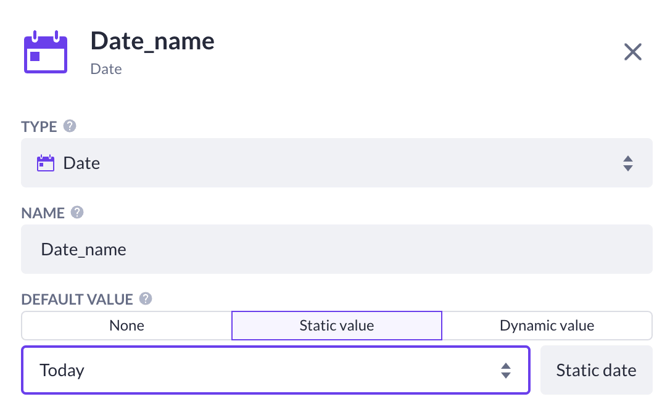
Task: Click the small calendar icon in Type field
Action: click(46, 163)
